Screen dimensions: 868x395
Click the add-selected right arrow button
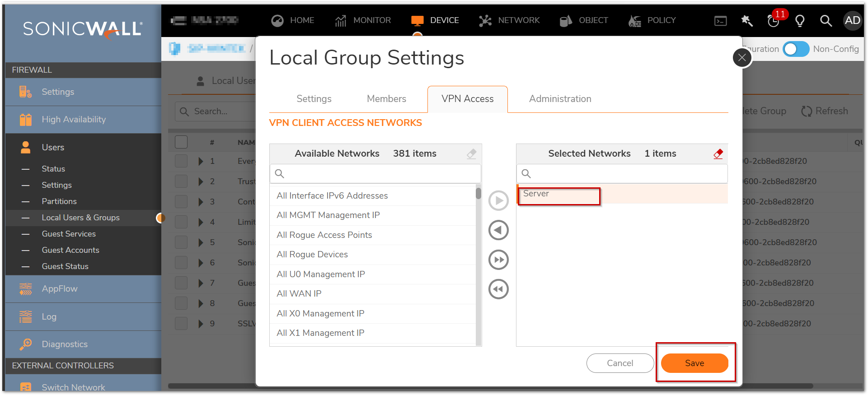pyautogui.click(x=498, y=200)
